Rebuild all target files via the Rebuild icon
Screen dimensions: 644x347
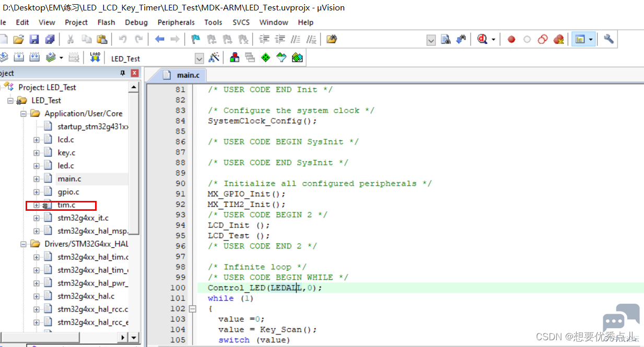34,57
